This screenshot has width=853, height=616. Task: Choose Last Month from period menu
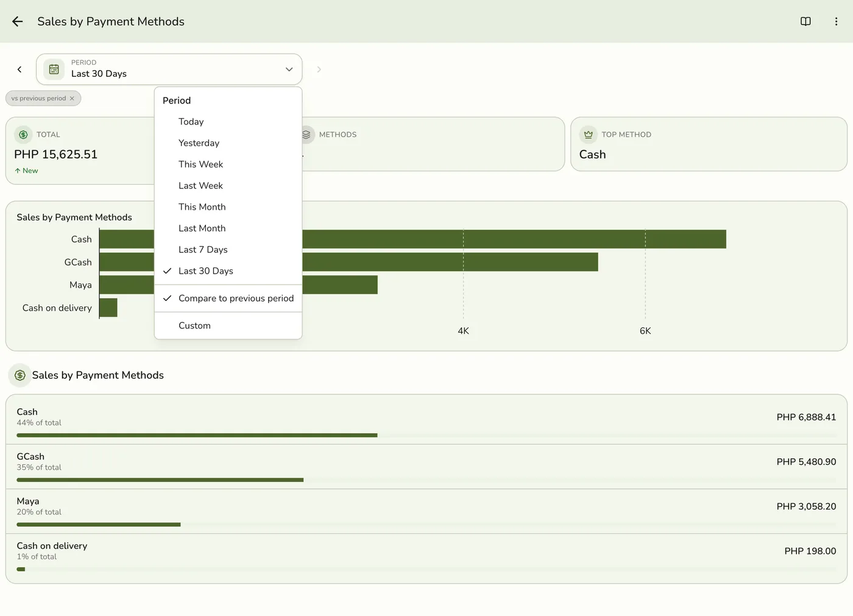(228, 228)
